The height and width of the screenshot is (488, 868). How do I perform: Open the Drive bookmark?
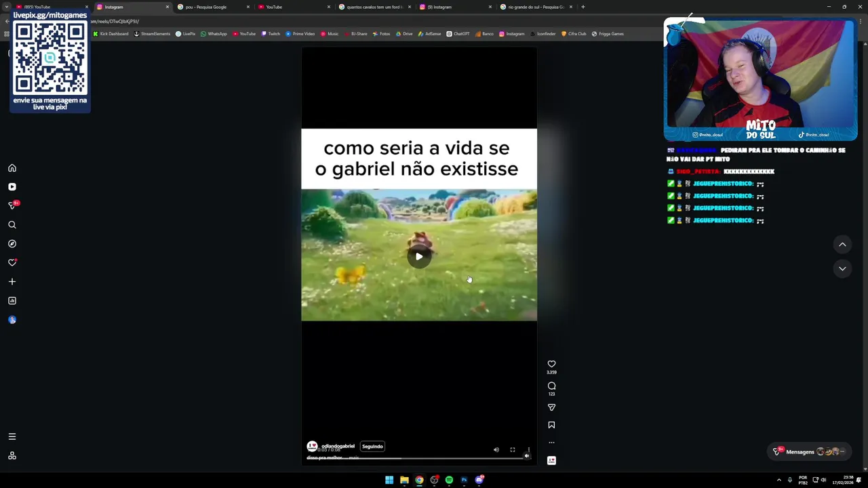[403, 34]
